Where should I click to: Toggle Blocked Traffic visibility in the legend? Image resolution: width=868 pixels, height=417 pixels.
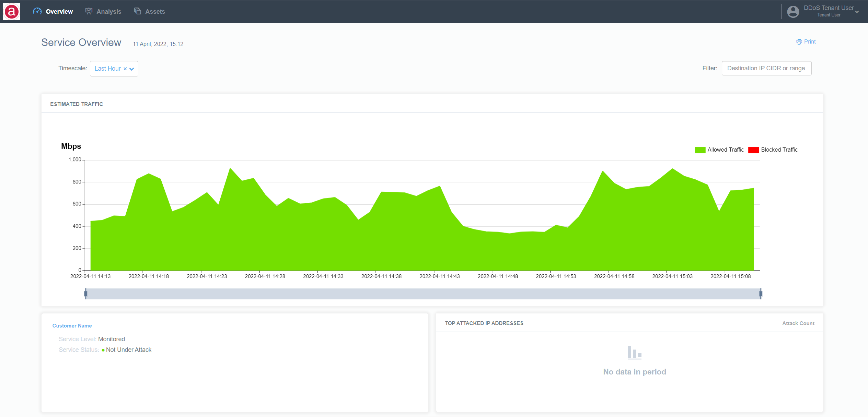point(773,150)
